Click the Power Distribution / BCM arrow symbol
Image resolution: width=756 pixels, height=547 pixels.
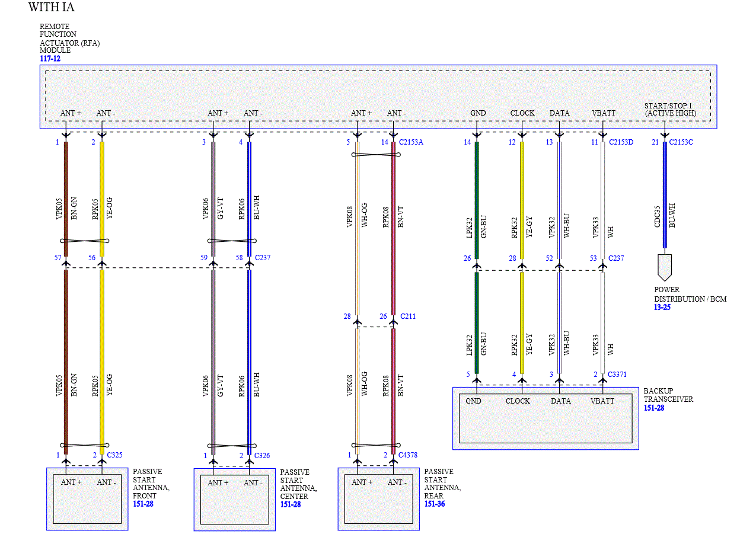pyautogui.click(x=665, y=268)
